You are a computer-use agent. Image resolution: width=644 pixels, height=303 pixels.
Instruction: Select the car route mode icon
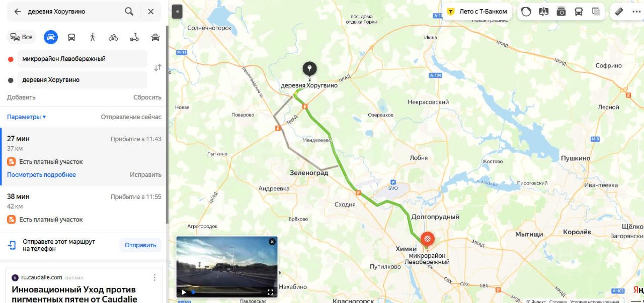pyautogui.click(x=50, y=37)
